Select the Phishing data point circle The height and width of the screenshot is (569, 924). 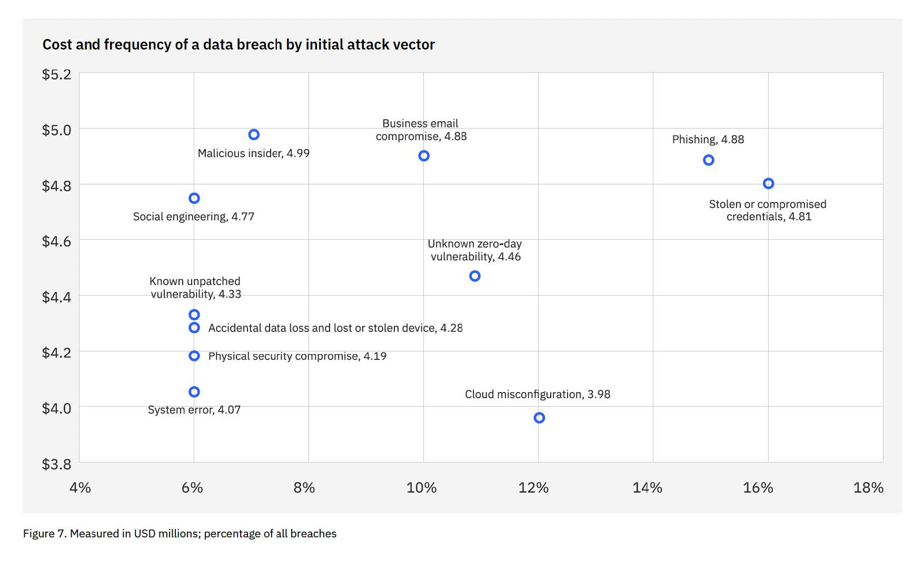pyautogui.click(x=709, y=160)
